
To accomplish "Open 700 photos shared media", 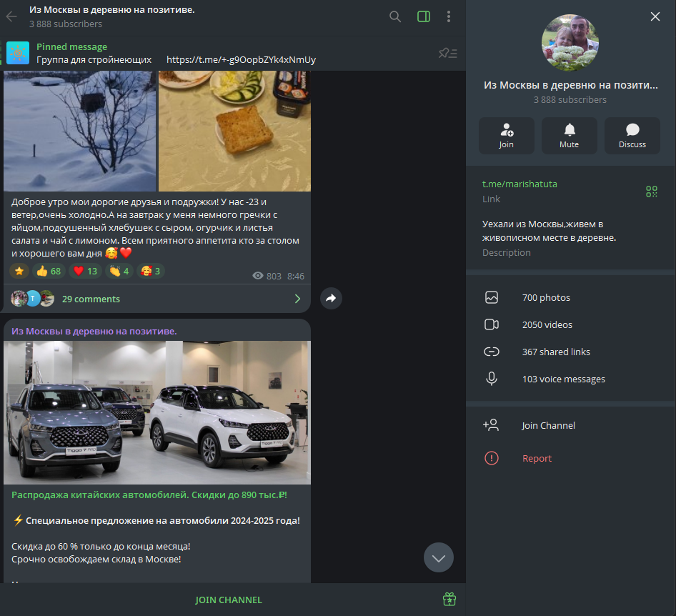I will (570, 297).
